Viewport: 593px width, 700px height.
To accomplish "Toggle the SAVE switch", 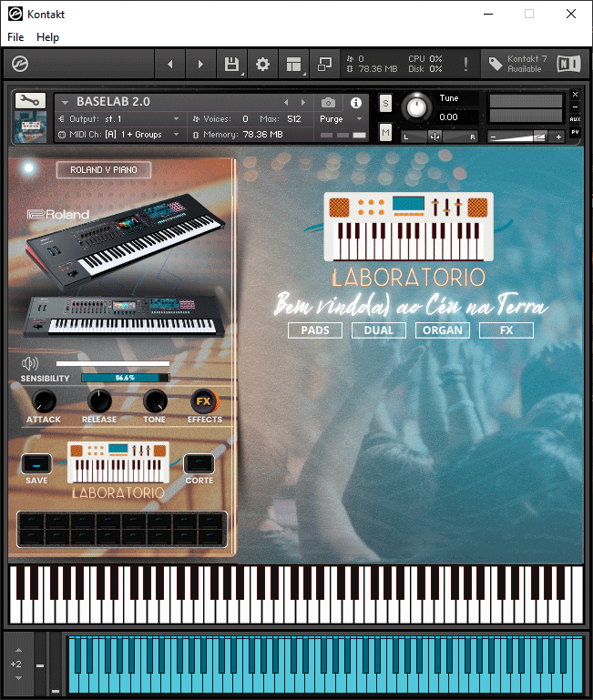I will (x=36, y=465).
